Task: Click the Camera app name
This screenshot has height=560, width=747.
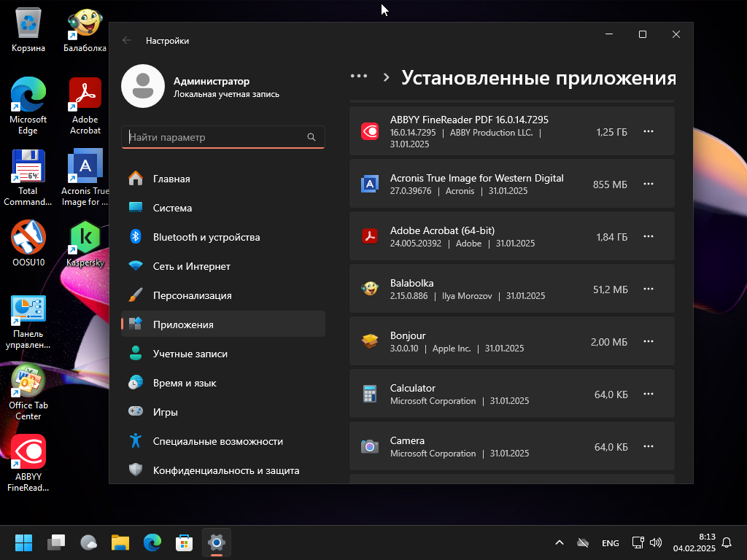Action: coord(407,440)
